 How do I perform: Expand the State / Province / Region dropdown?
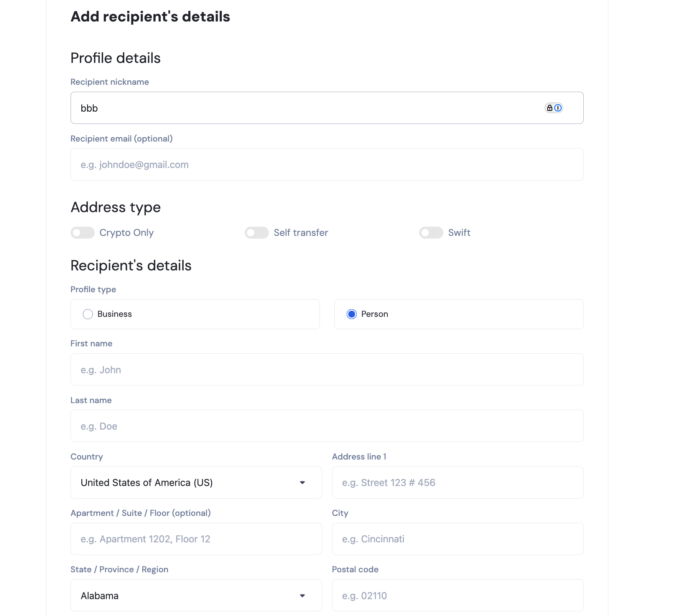coord(196,596)
